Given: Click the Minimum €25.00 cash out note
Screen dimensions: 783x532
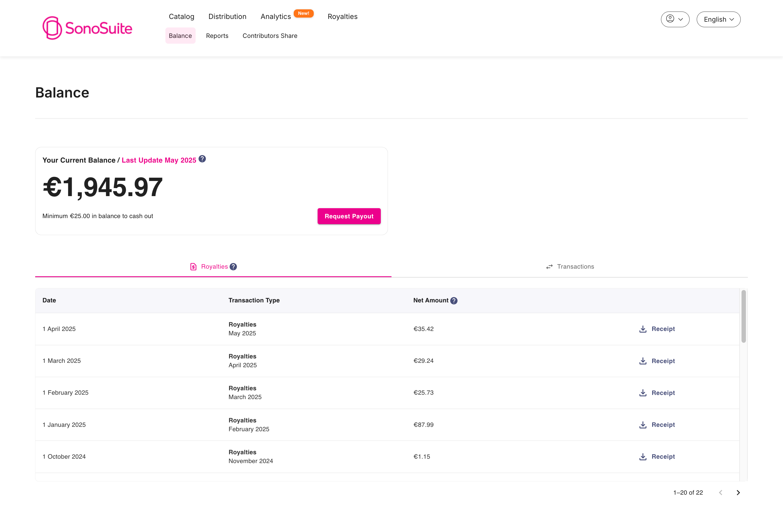Looking at the screenshot, I should (x=98, y=216).
